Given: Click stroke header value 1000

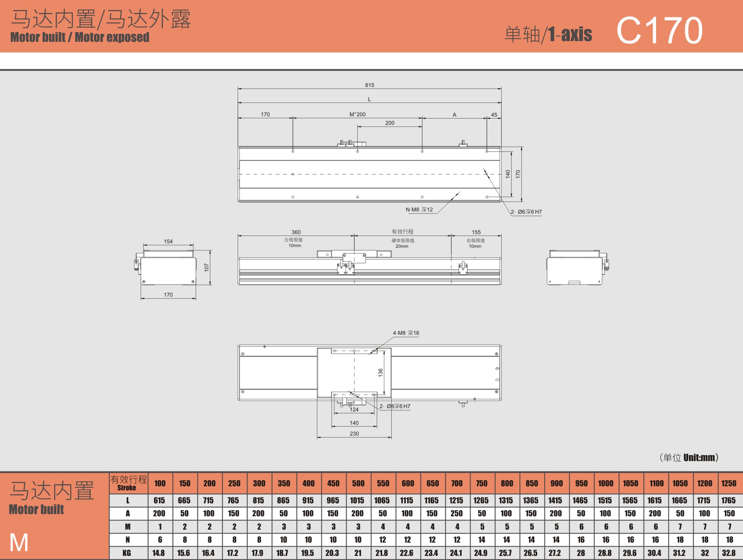Looking at the screenshot, I should click(x=606, y=483).
